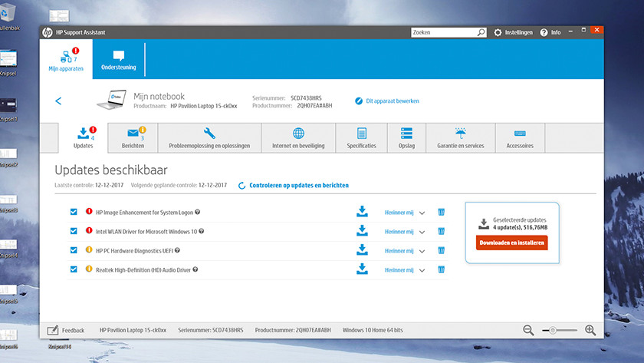644x363 pixels.
Task: Download HP Image Enhancement update
Action: [x=362, y=211]
